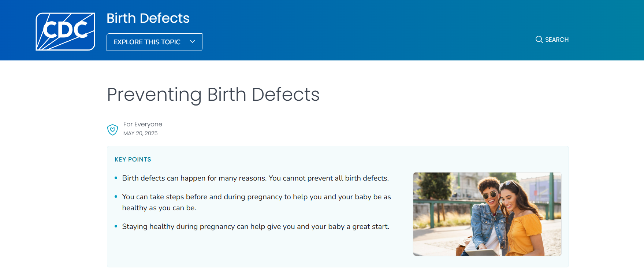Click the woman wearing the denim jacket

pos(487,216)
